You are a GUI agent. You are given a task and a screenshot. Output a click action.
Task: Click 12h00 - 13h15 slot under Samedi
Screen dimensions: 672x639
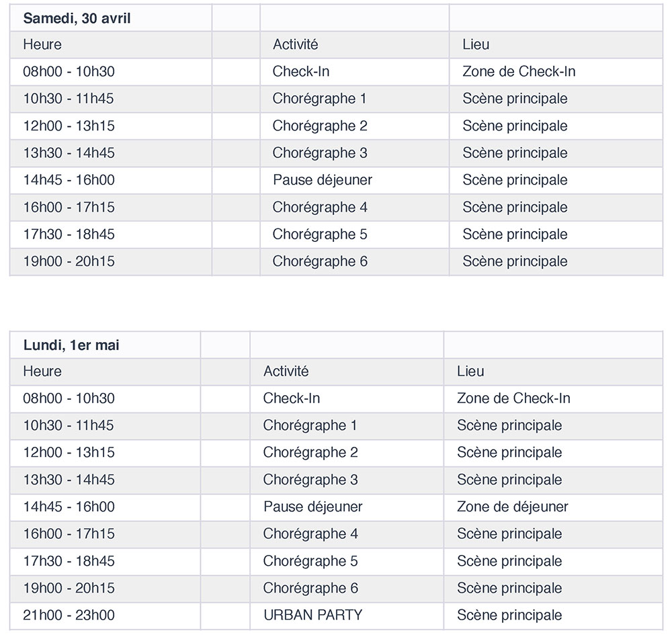[x=69, y=126]
